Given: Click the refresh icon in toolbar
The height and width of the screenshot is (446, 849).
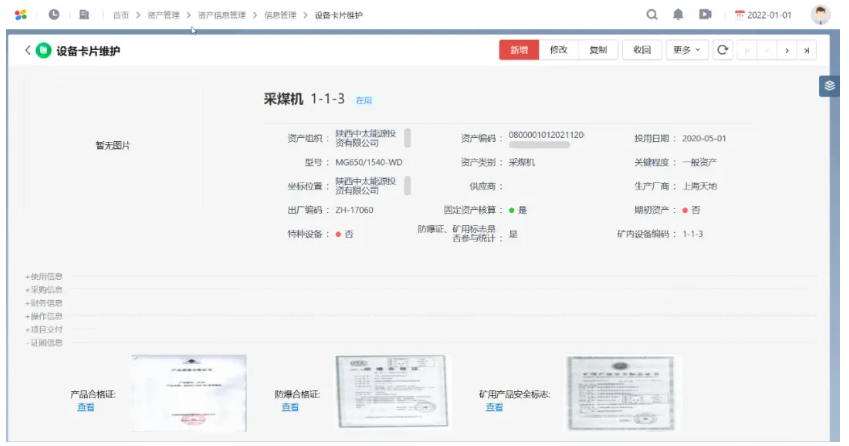Looking at the screenshot, I should tap(724, 50).
